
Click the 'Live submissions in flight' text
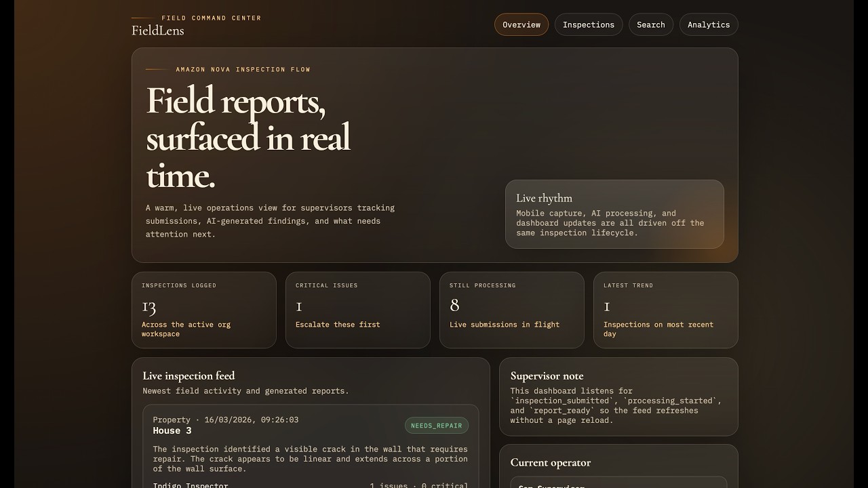tap(505, 325)
